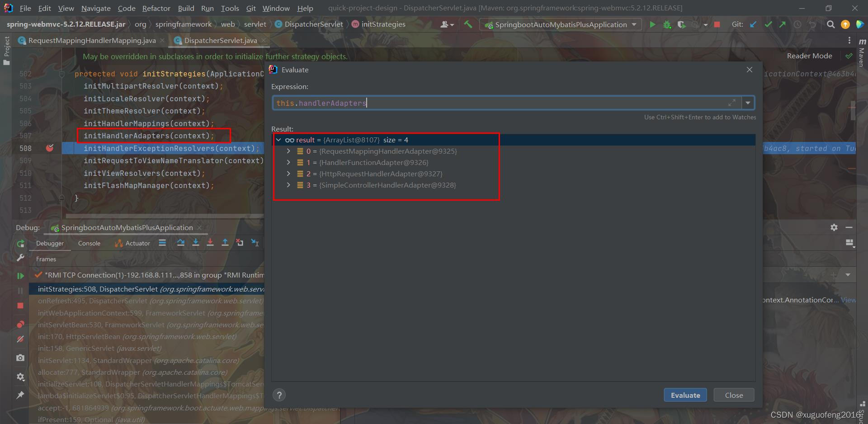The image size is (868, 424).
Task: Click the Build project hammer icon
Action: [x=468, y=24]
